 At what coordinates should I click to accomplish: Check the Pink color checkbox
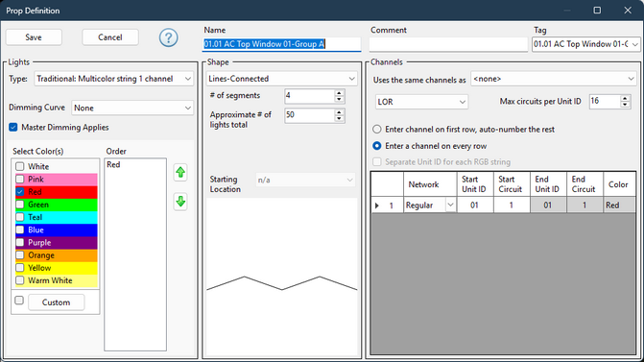(x=20, y=180)
